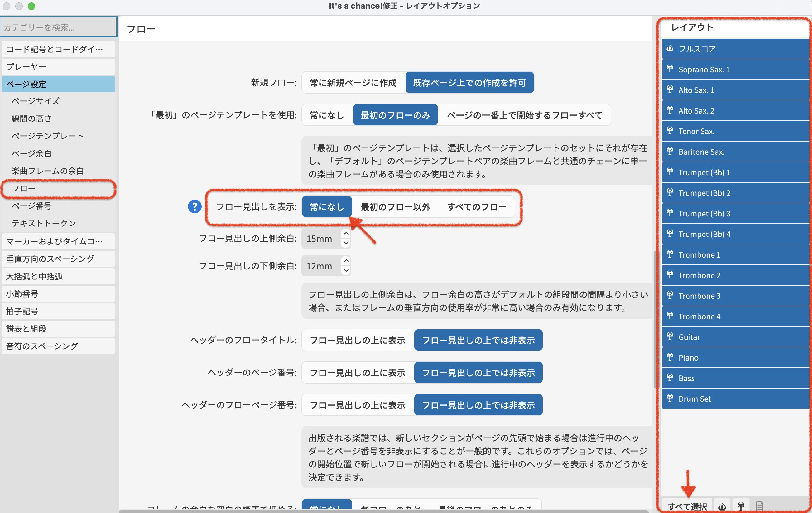Select ページの一番上で開始するフローすべて option
812x513 pixels.
point(524,115)
